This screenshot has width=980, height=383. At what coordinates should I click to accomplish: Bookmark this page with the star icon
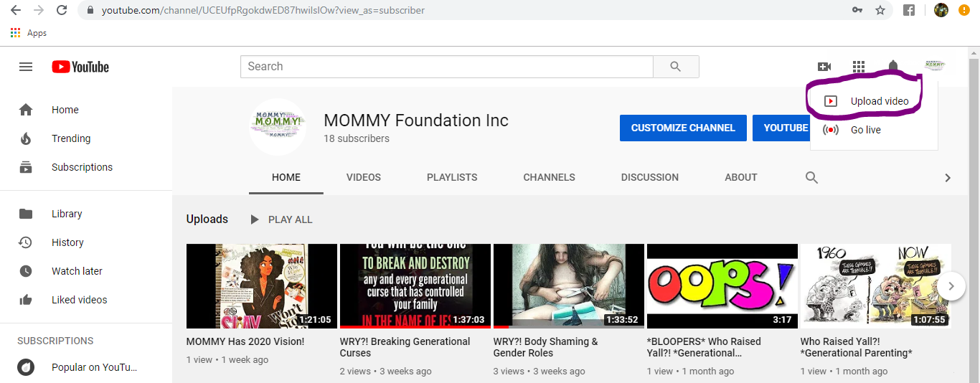880,10
